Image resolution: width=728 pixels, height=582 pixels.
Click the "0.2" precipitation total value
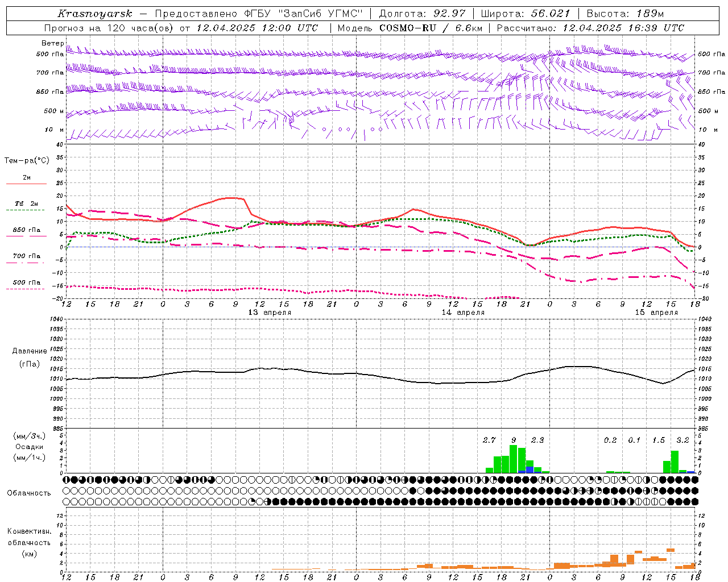610,440
